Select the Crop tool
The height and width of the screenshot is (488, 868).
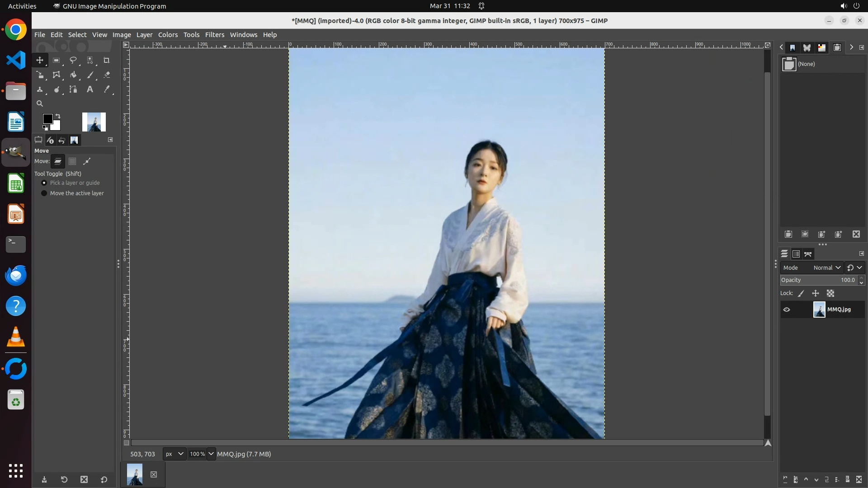(107, 60)
